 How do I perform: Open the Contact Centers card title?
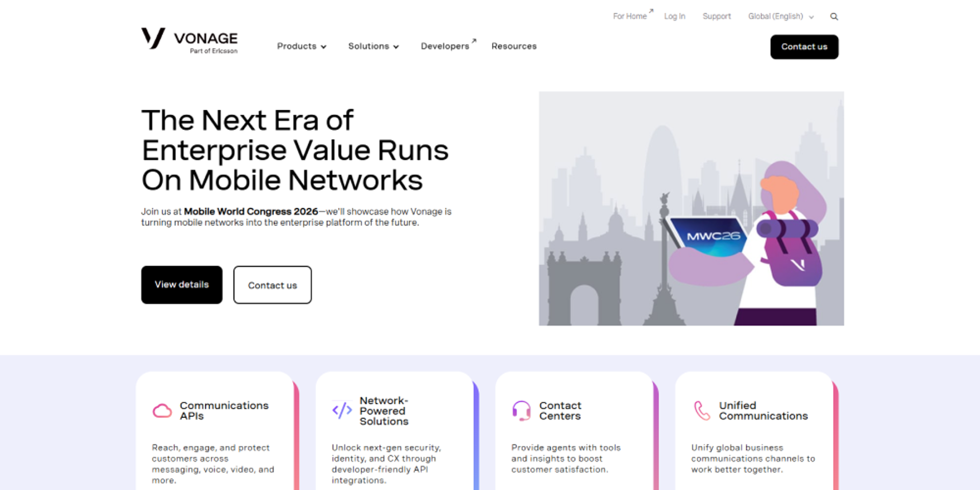click(x=560, y=410)
